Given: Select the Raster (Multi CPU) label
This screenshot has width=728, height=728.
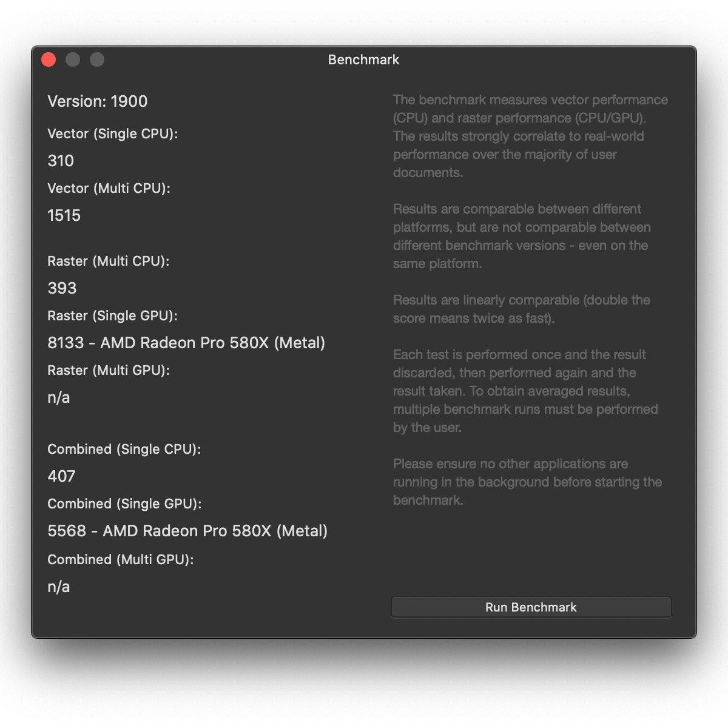Looking at the screenshot, I should tap(109, 261).
